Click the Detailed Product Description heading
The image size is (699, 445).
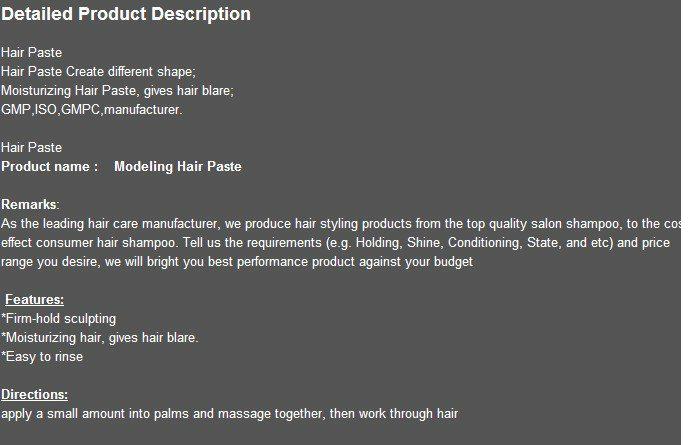(126, 14)
